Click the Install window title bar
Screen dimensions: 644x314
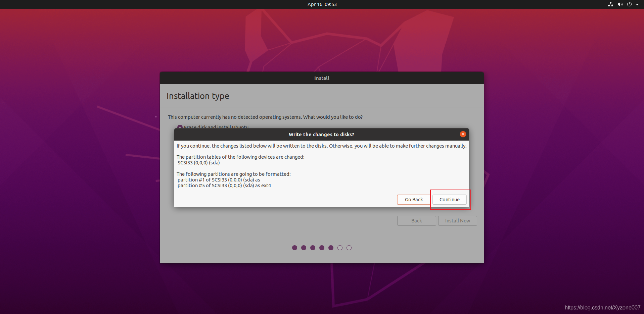[322, 78]
